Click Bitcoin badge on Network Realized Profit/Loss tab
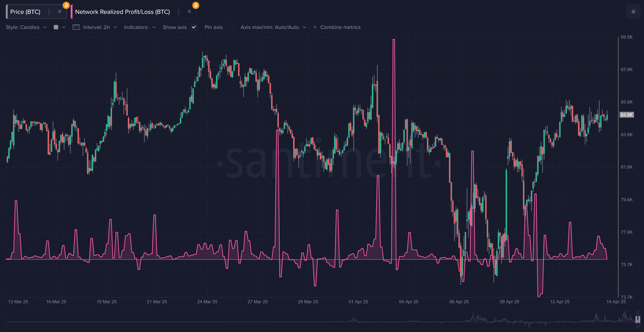This screenshot has height=332, width=644. click(x=196, y=5)
